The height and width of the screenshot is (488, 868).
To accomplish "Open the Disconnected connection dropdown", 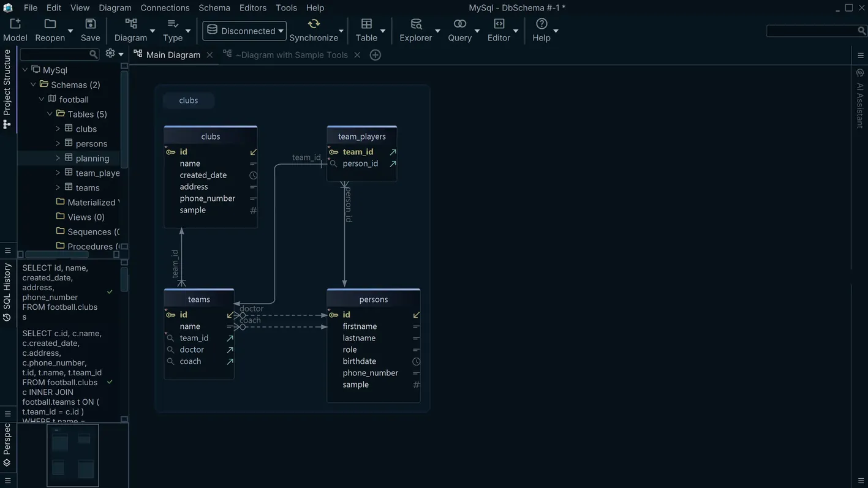I will 281,30.
